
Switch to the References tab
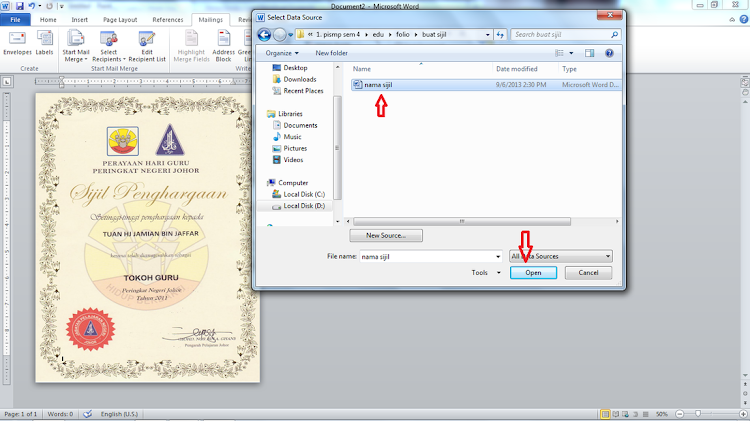click(167, 20)
